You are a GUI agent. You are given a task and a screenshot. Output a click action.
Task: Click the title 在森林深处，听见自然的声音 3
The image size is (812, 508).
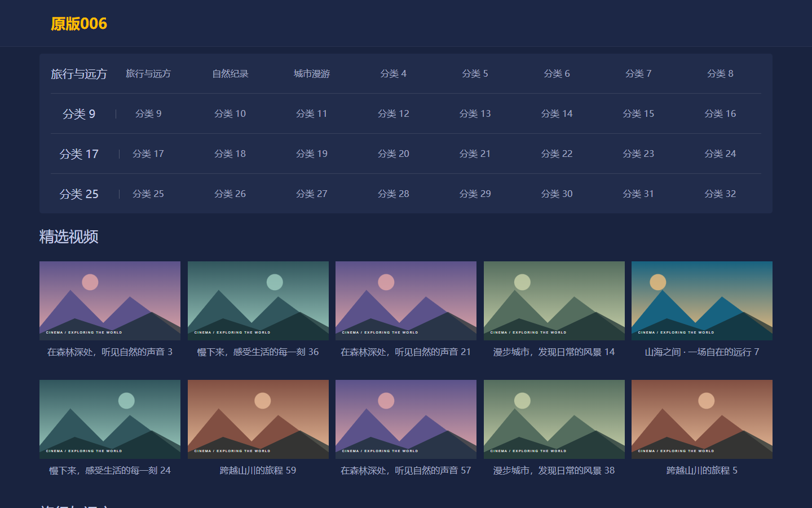point(110,352)
